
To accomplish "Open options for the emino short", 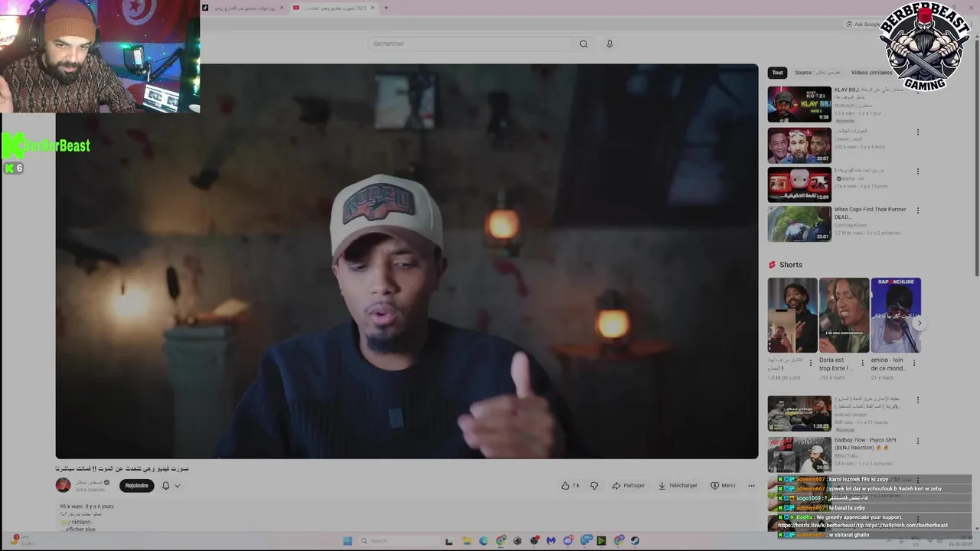I will coord(913,363).
